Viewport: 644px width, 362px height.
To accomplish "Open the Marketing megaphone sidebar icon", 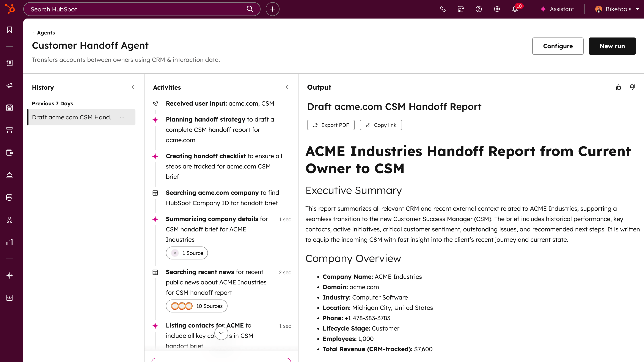I will tap(9, 85).
